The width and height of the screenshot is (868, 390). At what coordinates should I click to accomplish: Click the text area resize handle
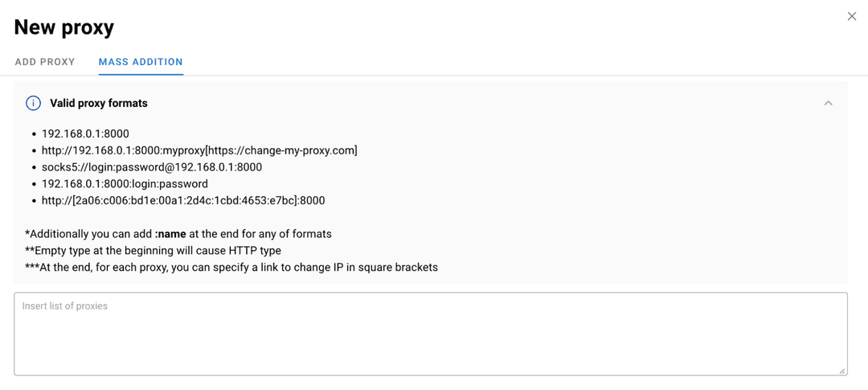[x=842, y=371]
